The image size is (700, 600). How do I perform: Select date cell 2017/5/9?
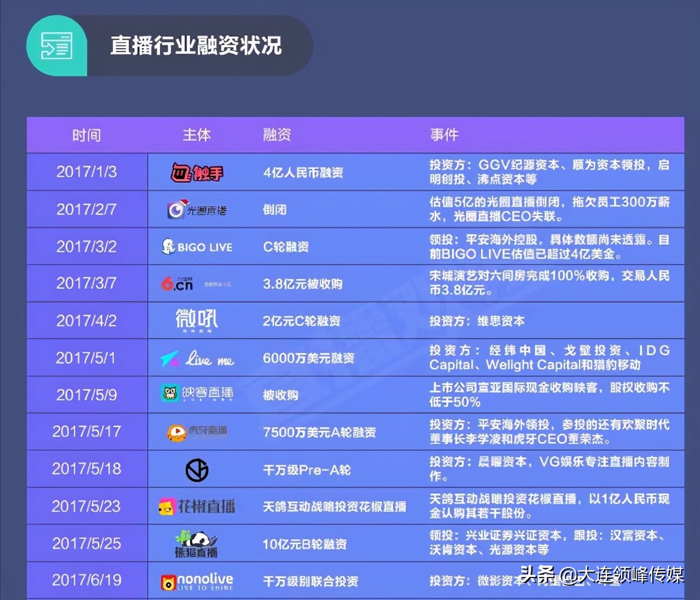tap(87, 395)
